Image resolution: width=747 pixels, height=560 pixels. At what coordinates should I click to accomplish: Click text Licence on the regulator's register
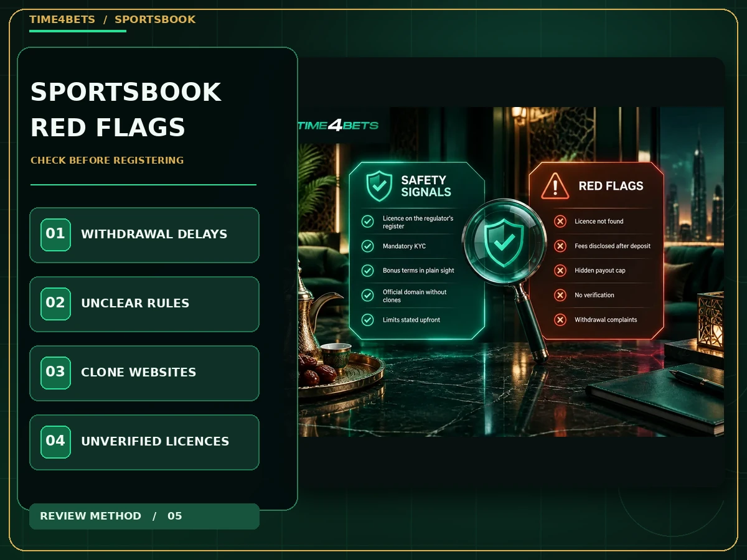click(418, 222)
